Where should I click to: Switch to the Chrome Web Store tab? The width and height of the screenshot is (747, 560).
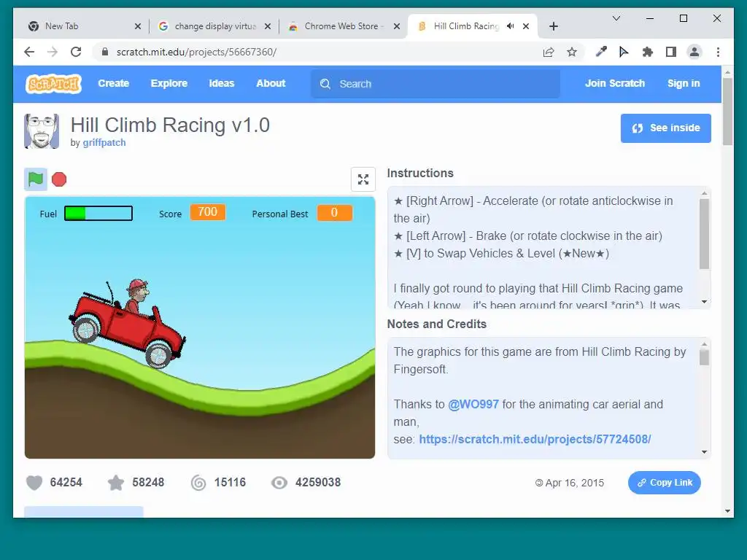click(x=343, y=26)
